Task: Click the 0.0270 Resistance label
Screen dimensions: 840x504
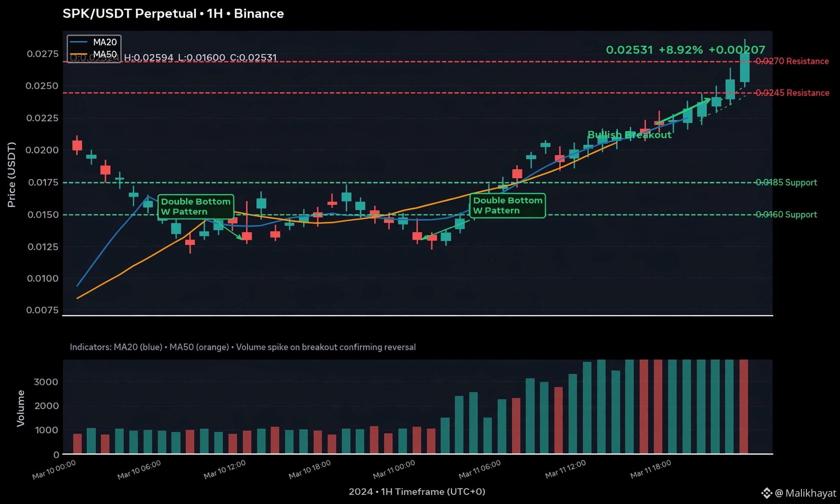Action: pos(792,61)
